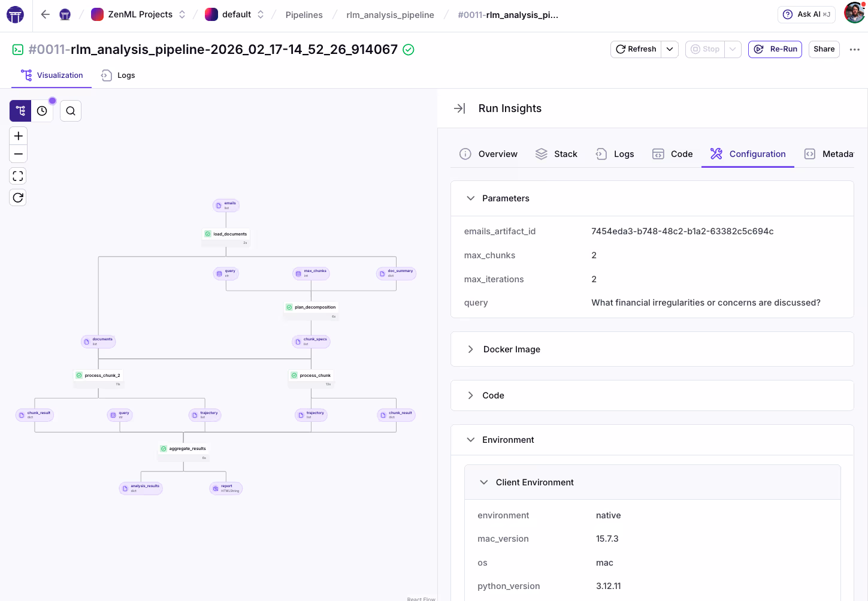The image size is (868, 601).
Task: Click the refresh graph icon below zoom controls
Action: [18, 197]
